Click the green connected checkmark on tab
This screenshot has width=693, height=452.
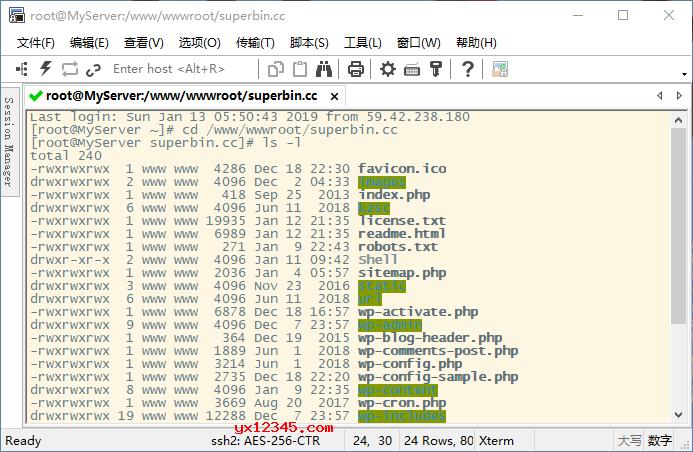[35, 96]
